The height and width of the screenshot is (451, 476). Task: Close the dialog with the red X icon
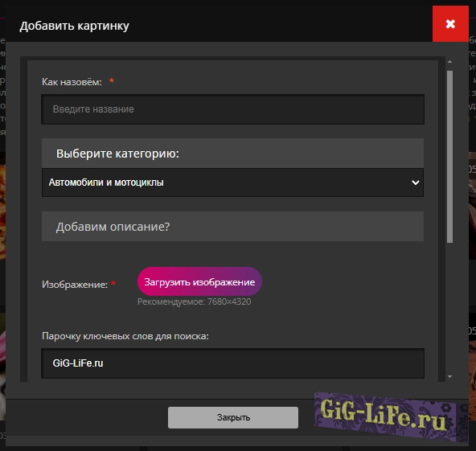click(x=450, y=23)
